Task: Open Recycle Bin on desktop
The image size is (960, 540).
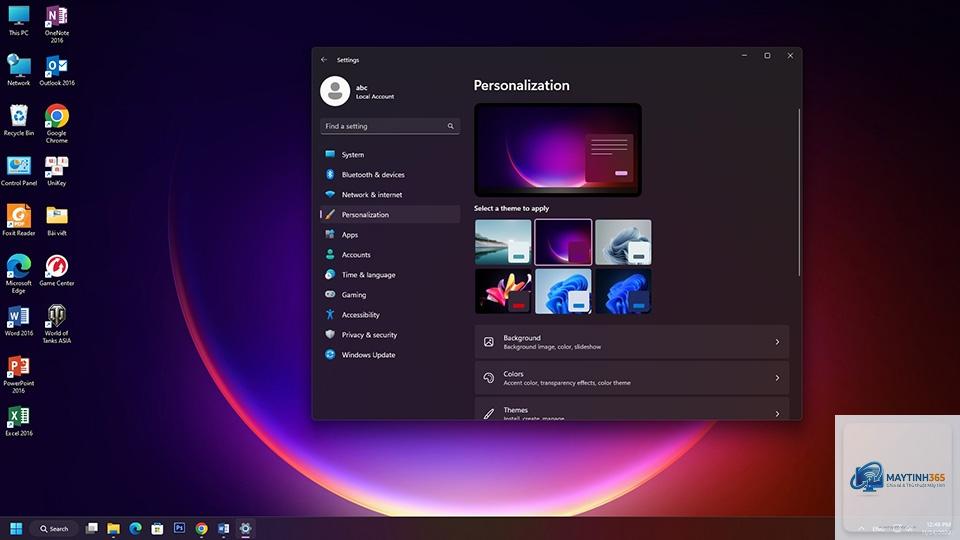Action: [x=18, y=120]
